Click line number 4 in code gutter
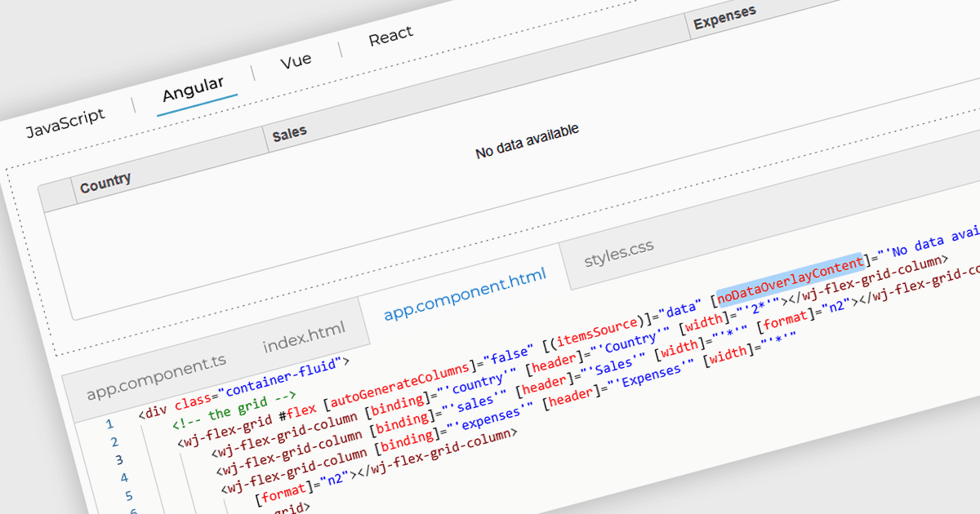This screenshot has height=514, width=980. 124,477
